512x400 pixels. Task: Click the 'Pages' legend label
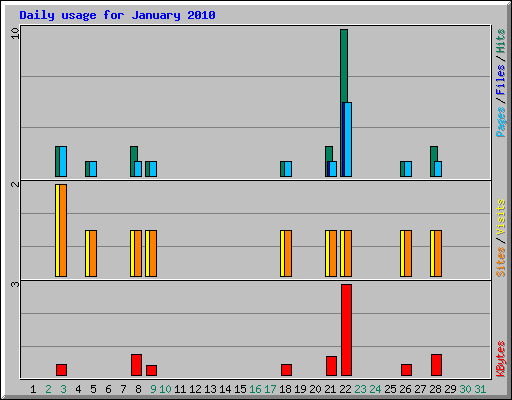tap(500, 122)
